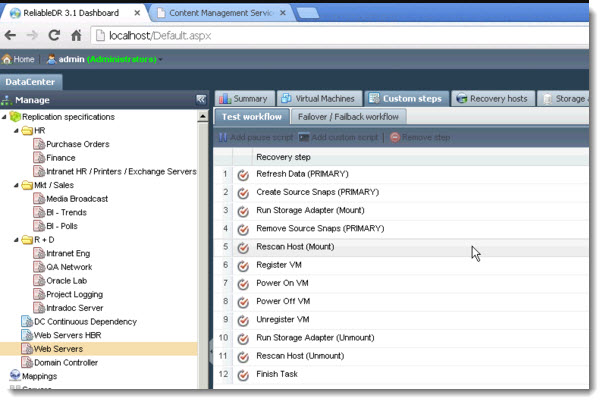Click Add custom script button

[x=339, y=137]
